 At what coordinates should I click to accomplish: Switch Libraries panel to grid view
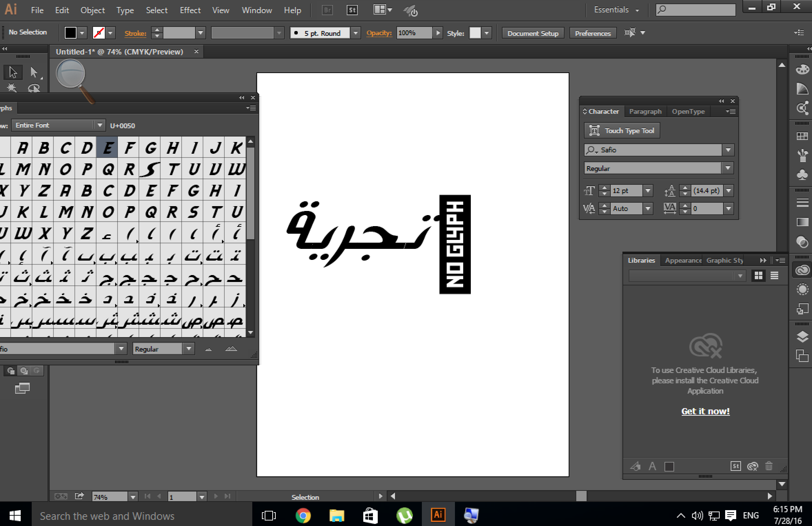click(758, 275)
